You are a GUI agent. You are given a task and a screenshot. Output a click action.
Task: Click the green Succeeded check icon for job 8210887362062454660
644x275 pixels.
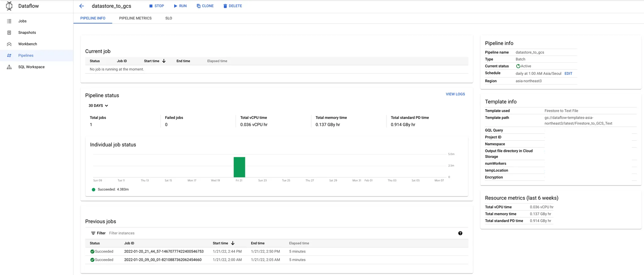click(92, 260)
